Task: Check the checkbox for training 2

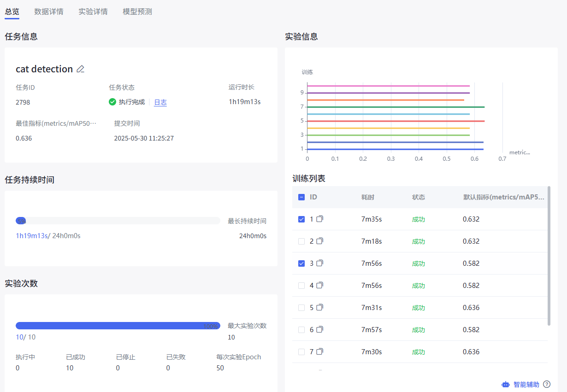Action: (301, 241)
